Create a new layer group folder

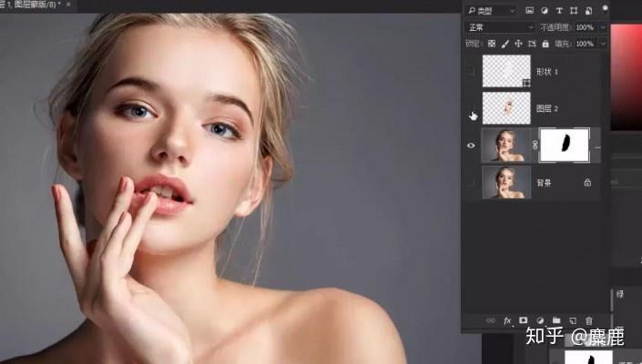[556, 320]
